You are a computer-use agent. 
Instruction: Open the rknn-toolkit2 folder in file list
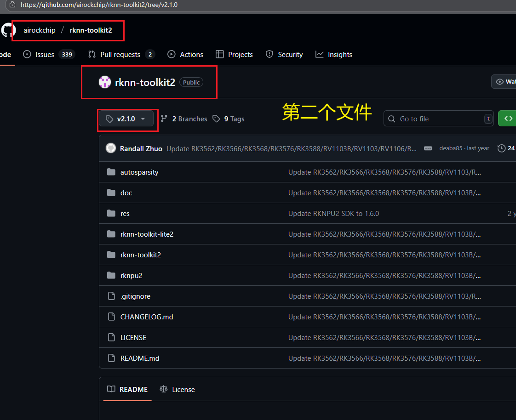pos(141,255)
